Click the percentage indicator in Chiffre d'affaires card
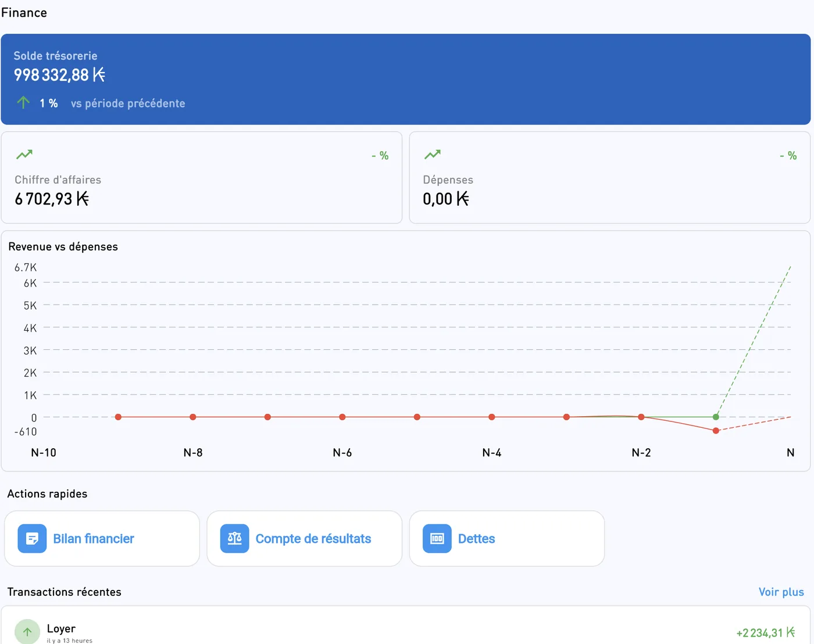Screen dimensions: 814x644 [380, 156]
